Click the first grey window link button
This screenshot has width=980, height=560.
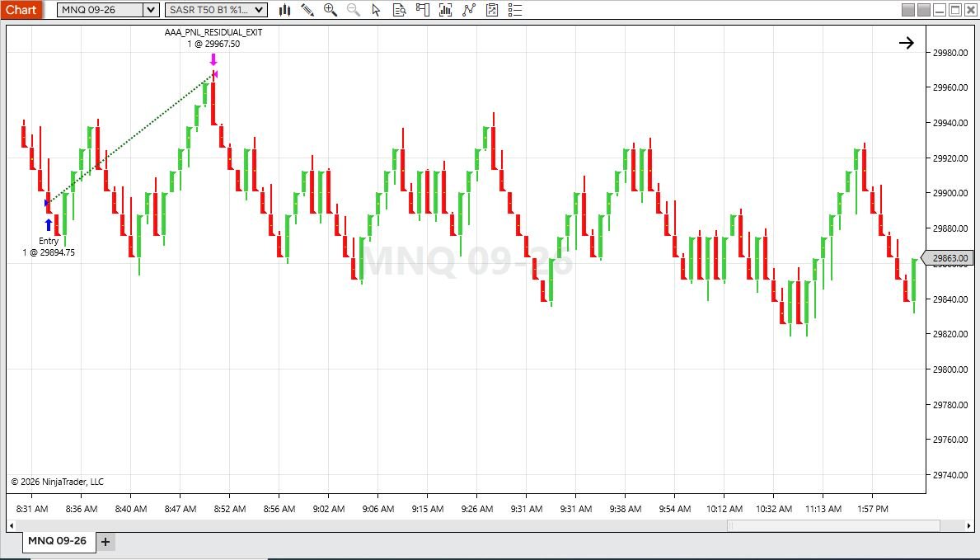click(x=908, y=10)
